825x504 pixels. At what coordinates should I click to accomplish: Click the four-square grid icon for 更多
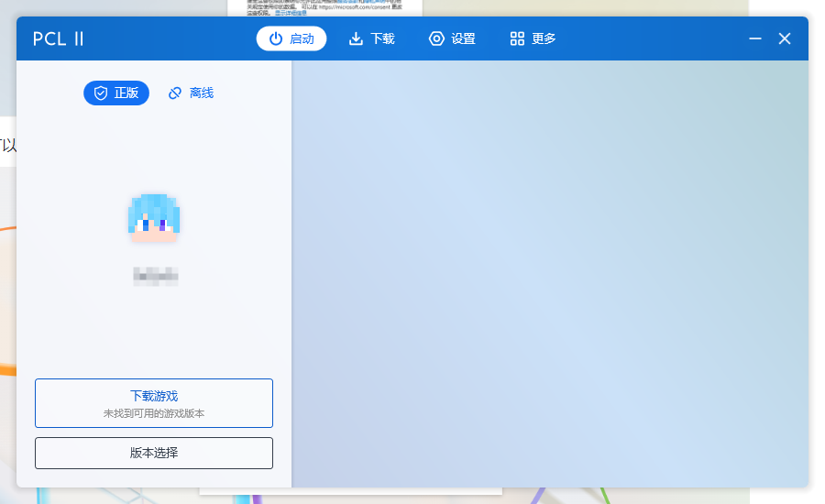pos(517,38)
